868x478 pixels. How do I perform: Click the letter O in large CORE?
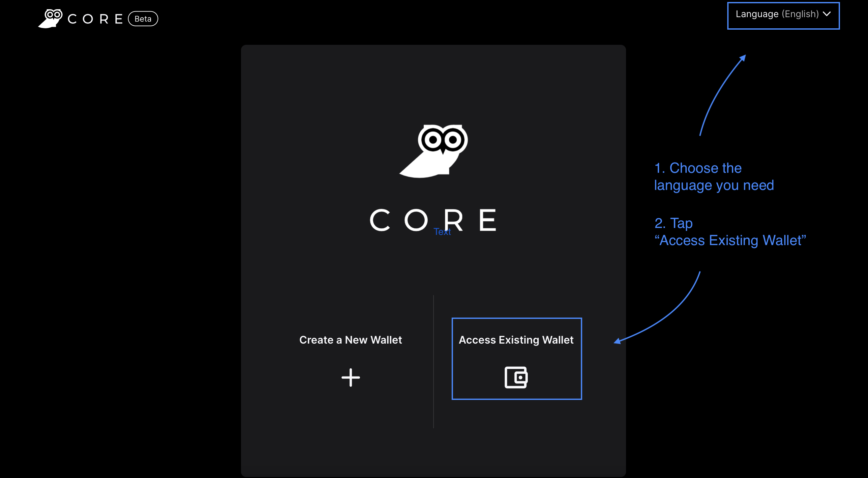tap(416, 220)
